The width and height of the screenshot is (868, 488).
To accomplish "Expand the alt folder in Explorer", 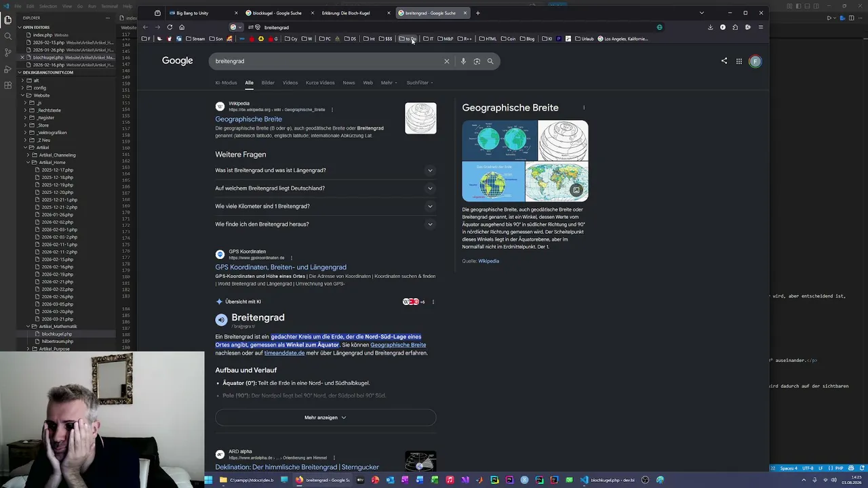I will (36, 80).
